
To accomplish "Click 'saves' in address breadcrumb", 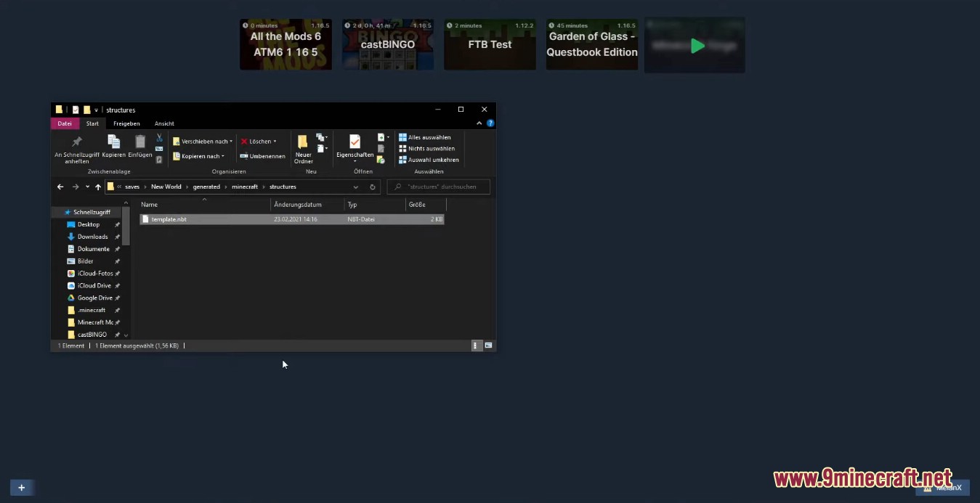I will [x=132, y=187].
